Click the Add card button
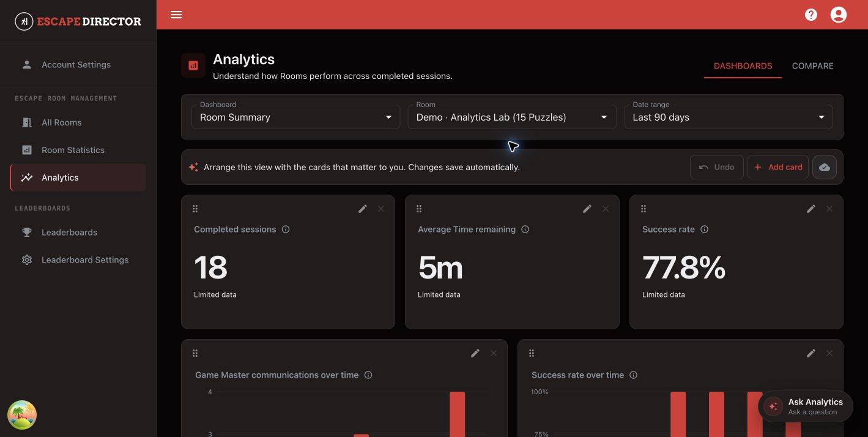The height and width of the screenshot is (437, 868). coord(778,167)
